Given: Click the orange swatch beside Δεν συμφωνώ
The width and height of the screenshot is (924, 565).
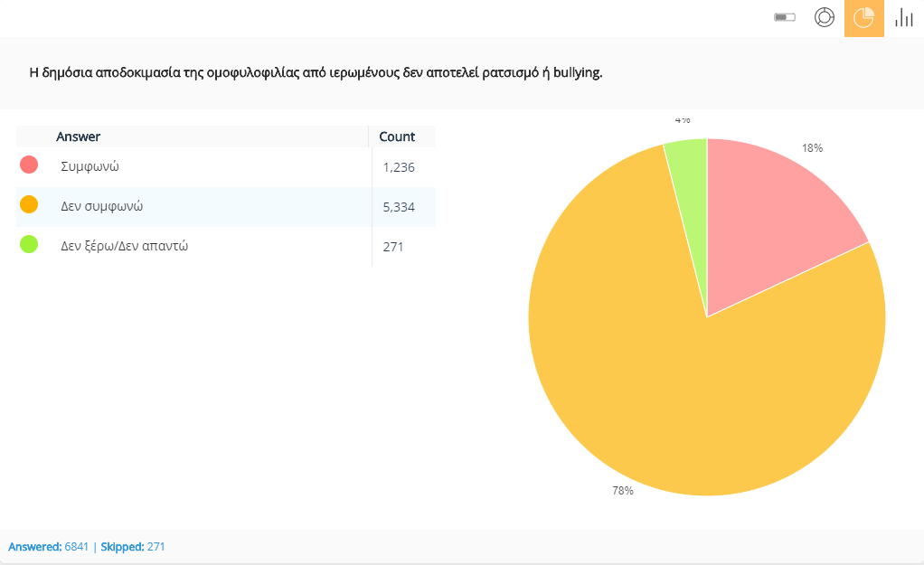Looking at the screenshot, I should tap(29, 205).
